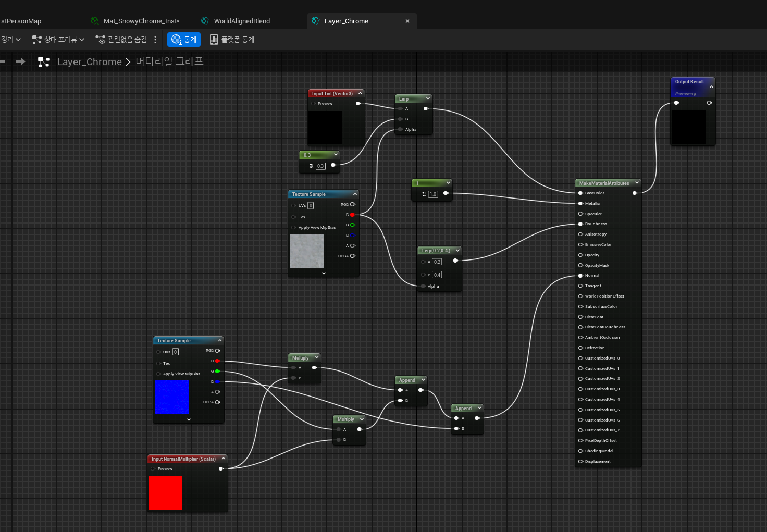767x532 pixels.
Task: Switch to the Mat_SnowyChrome_Inst tab
Action: tap(141, 21)
